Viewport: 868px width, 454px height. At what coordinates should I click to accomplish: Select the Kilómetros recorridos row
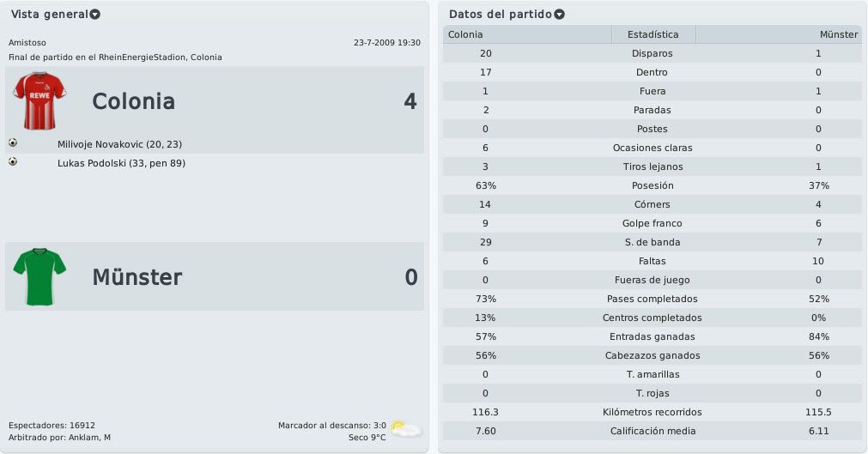tap(653, 412)
